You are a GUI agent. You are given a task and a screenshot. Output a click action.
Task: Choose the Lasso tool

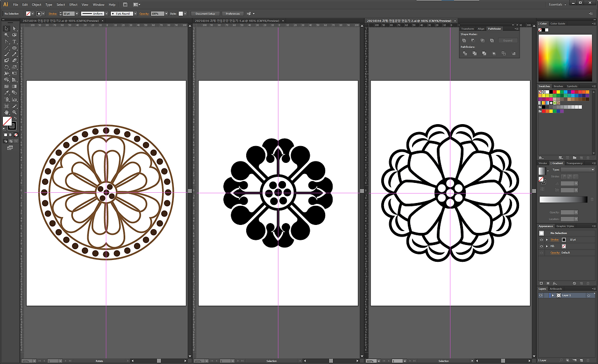14,35
